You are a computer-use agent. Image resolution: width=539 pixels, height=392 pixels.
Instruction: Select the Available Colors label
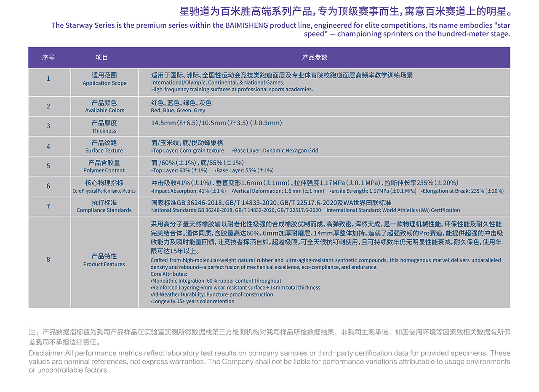(104, 111)
